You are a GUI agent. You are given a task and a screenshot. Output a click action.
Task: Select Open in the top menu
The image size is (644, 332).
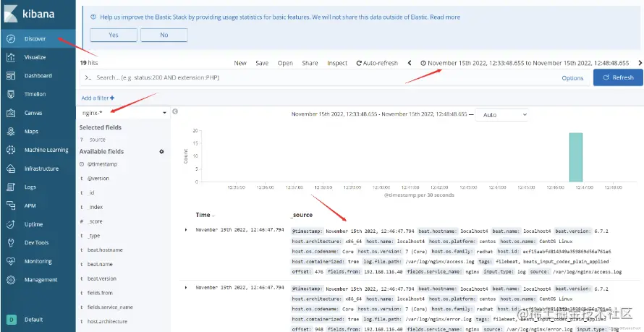point(285,63)
